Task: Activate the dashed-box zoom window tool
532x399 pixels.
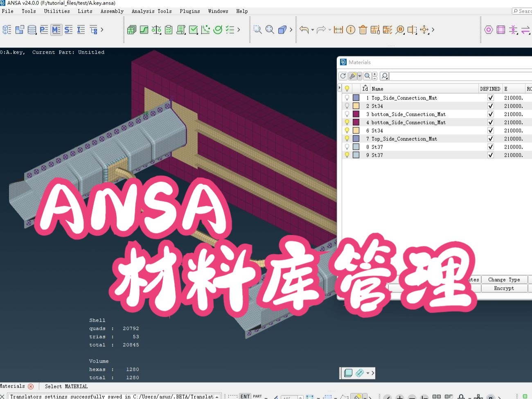Action: click(x=257, y=29)
